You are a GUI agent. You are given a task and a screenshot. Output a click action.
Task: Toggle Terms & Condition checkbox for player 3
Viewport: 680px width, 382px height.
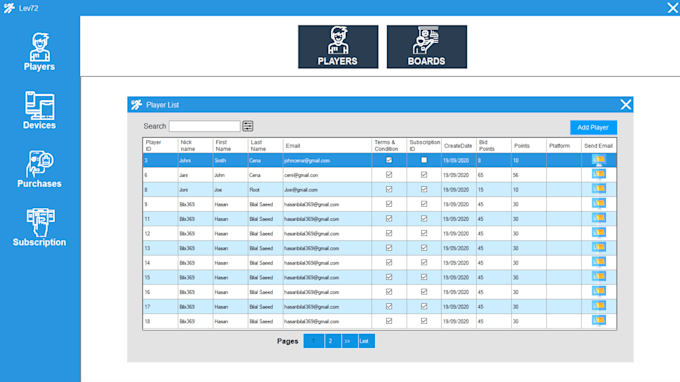point(389,160)
